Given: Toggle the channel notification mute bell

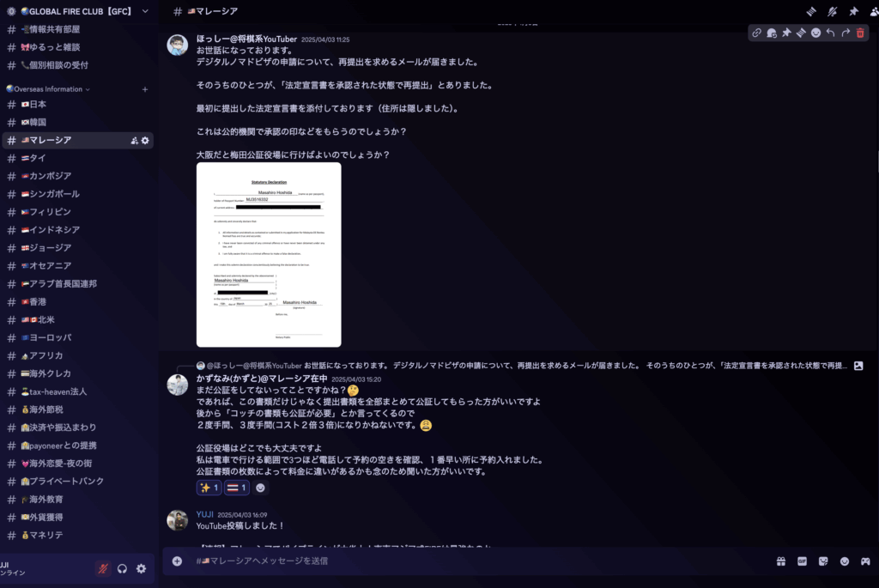Looking at the screenshot, I should point(832,11).
